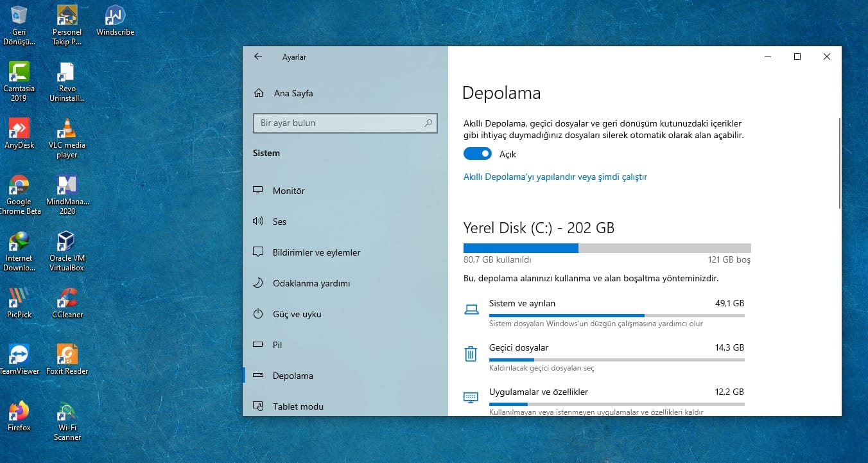Click the search magnifier icon in settings

[x=428, y=123]
